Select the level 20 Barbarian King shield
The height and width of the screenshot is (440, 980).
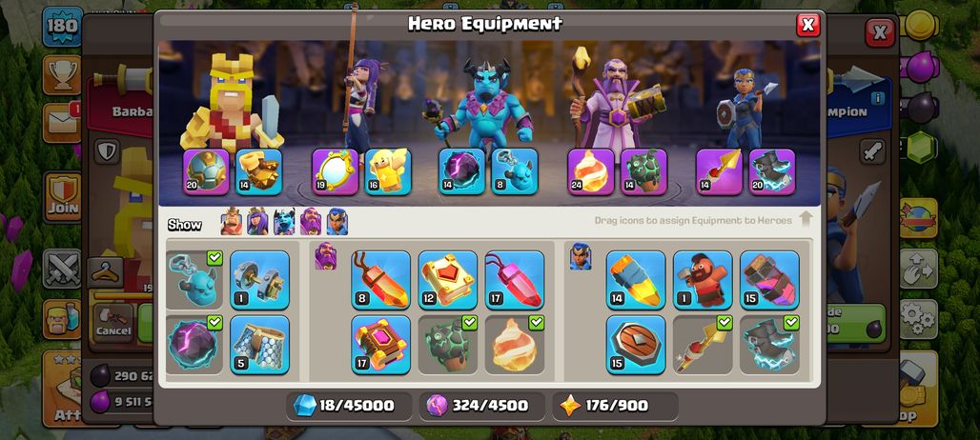coord(206,171)
